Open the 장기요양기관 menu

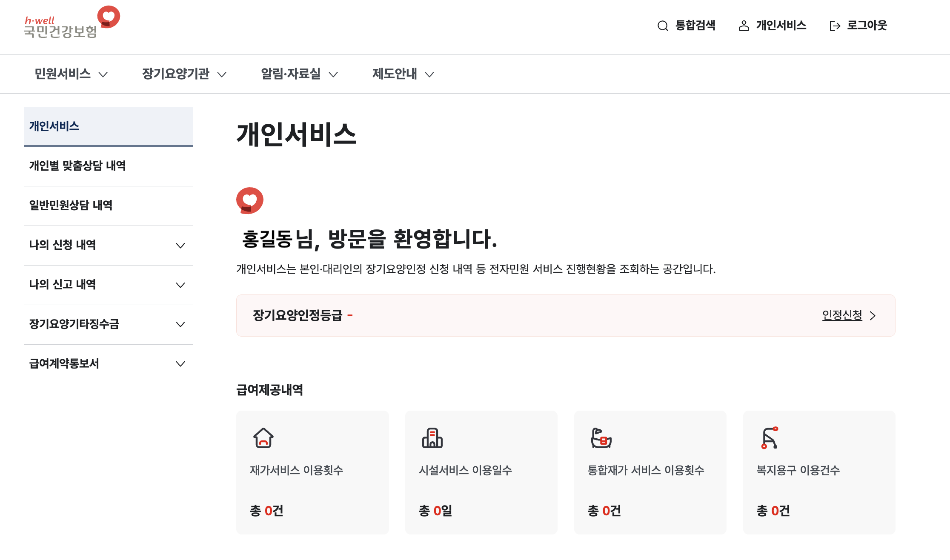176,74
